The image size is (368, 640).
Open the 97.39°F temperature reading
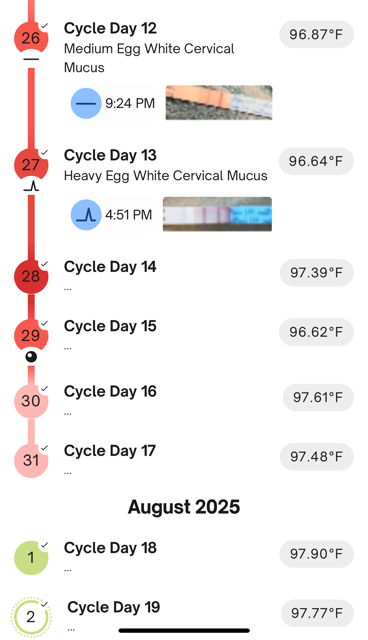[x=317, y=272]
